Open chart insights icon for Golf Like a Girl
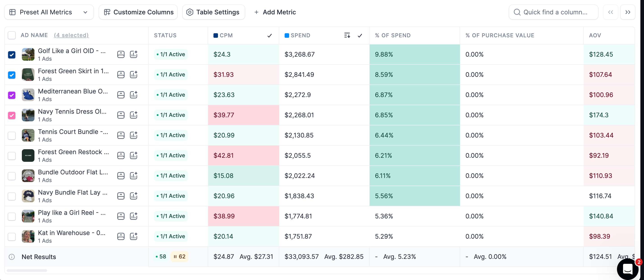The width and height of the screenshot is (644, 280). tap(134, 54)
